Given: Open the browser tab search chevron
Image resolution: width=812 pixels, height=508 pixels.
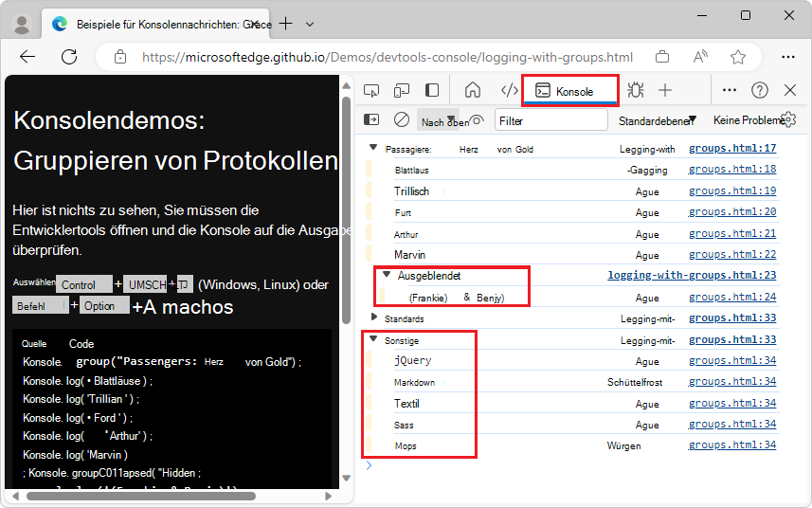Looking at the screenshot, I should coord(312,23).
